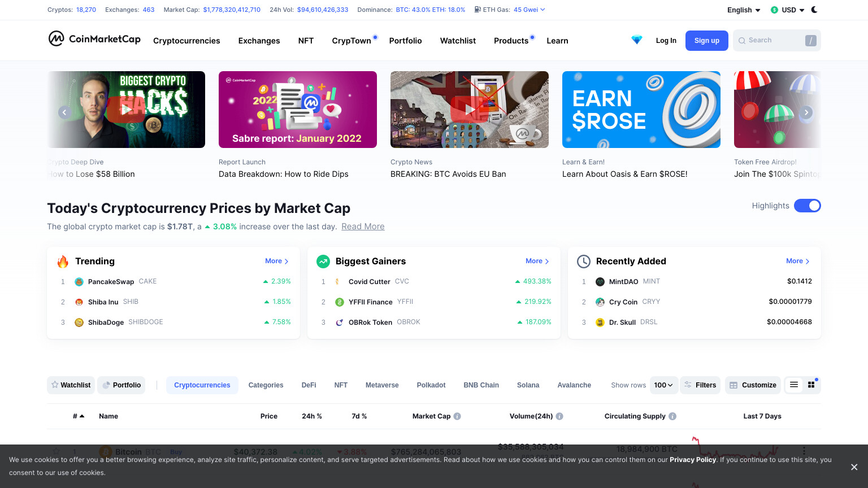Show previous carousel banner arrow

[64, 112]
